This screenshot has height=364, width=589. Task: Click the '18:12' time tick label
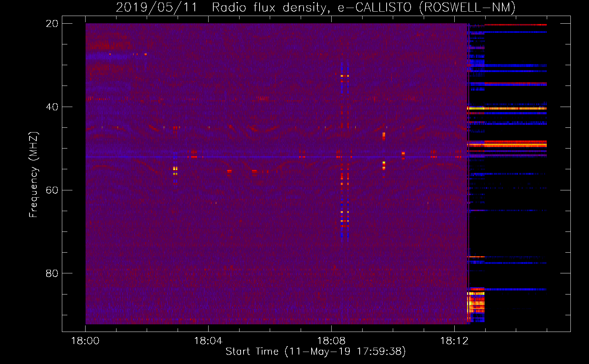[x=454, y=341]
